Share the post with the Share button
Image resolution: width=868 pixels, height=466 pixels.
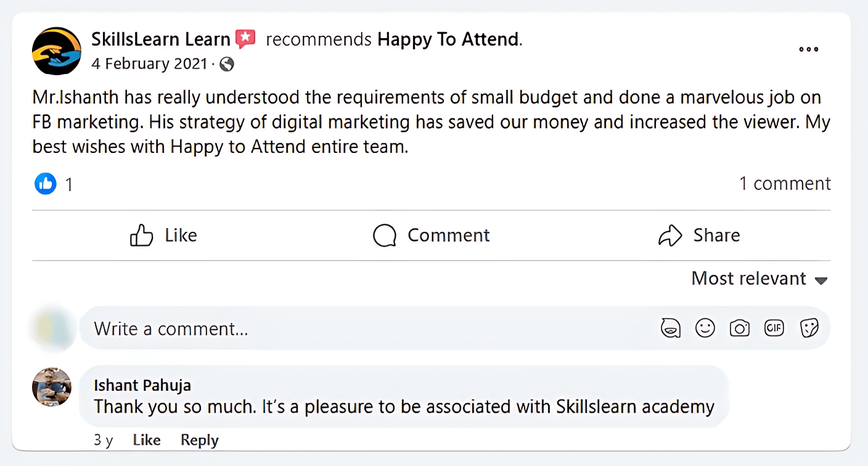coord(699,235)
